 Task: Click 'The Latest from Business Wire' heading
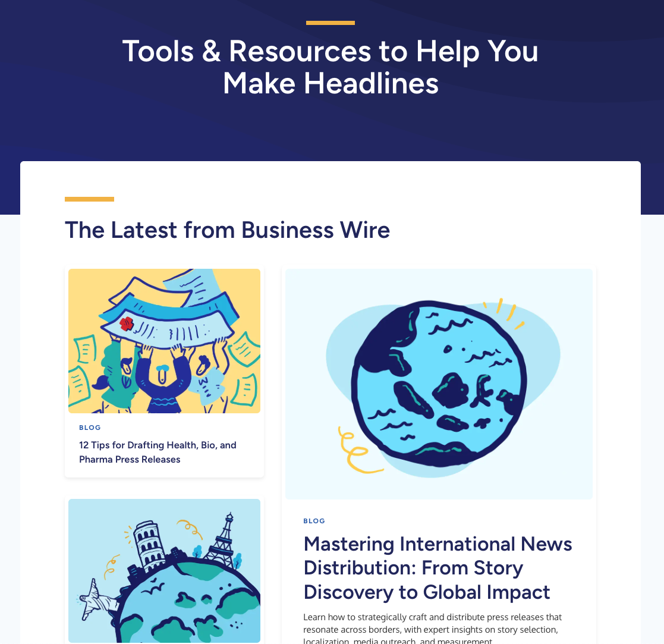pos(227,230)
